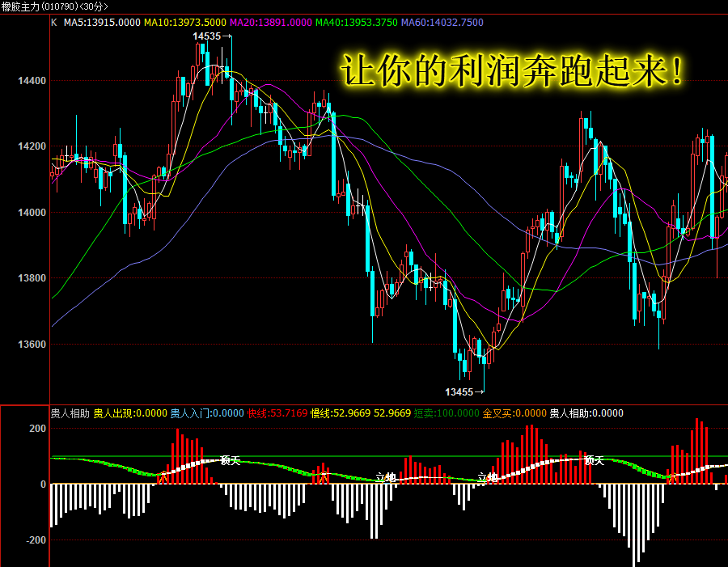This screenshot has height=567, width=728.
Task: Click the 橡胶主力(010790)<30分> chart title
Action: click(54, 6)
